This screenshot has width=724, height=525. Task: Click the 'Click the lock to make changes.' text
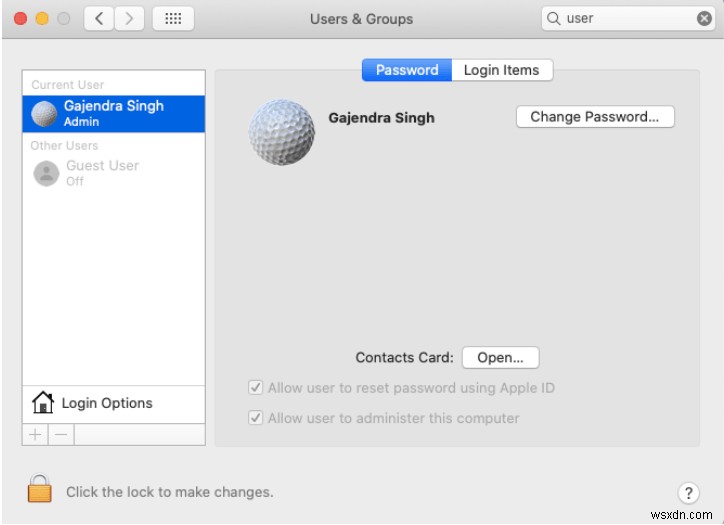[x=169, y=492]
